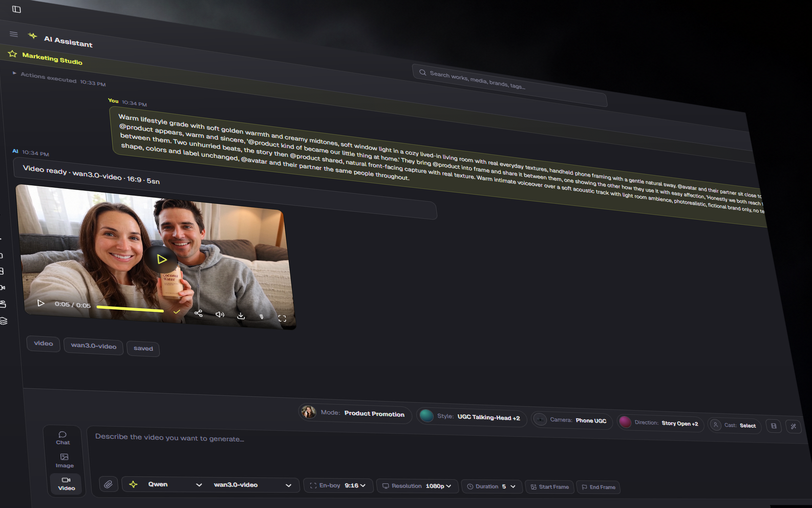Switch to the Chat tab
Image resolution: width=812 pixels, height=508 pixels.
63,438
